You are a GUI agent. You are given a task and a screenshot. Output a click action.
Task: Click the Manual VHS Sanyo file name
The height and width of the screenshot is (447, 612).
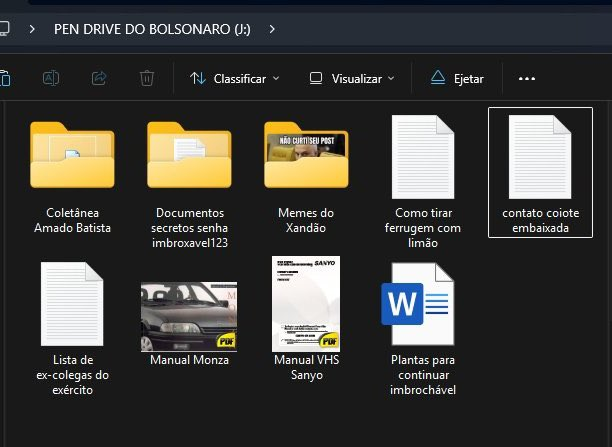[306, 367]
